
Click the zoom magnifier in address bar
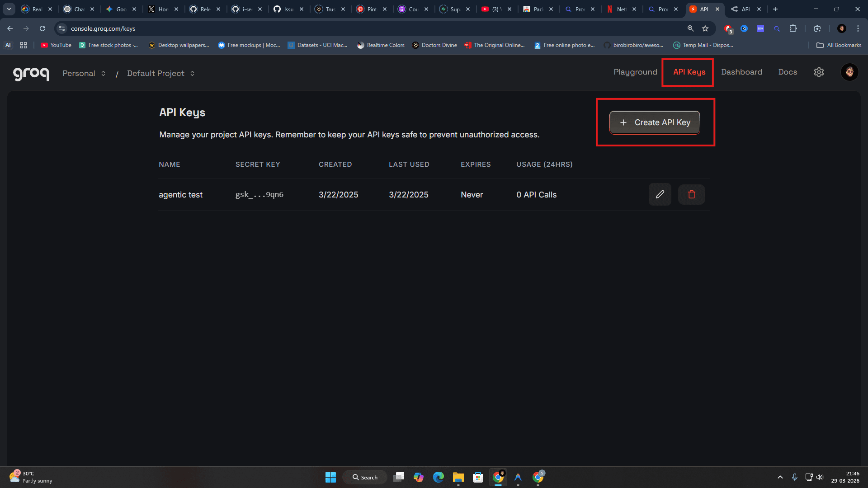(x=690, y=28)
